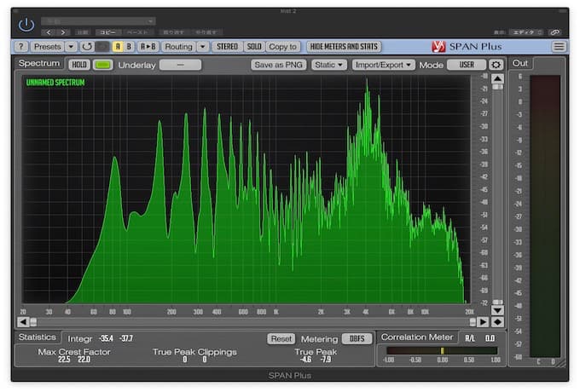Click the Unnamed Spectrum label
The height and width of the screenshot is (392, 580).
55,83
